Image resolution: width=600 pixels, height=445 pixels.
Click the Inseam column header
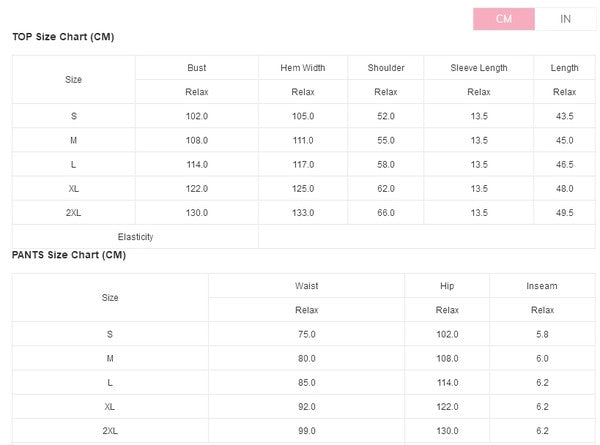(542, 286)
